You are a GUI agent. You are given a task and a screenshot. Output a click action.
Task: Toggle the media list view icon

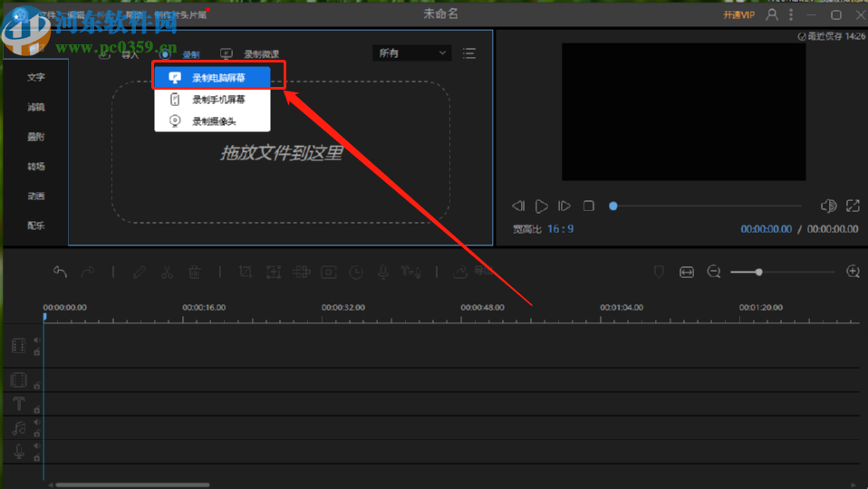tap(469, 53)
